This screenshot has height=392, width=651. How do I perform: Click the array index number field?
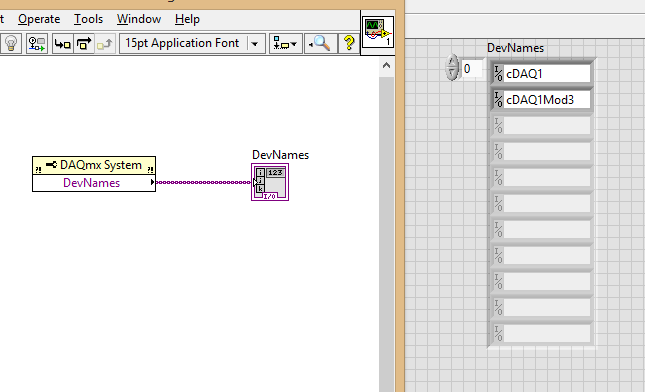(x=472, y=69)
